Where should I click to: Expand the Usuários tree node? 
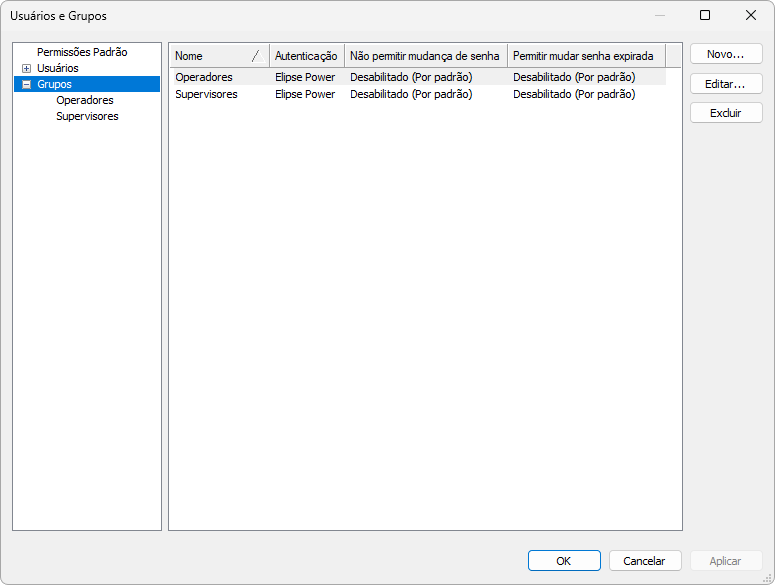click(27, 68)
